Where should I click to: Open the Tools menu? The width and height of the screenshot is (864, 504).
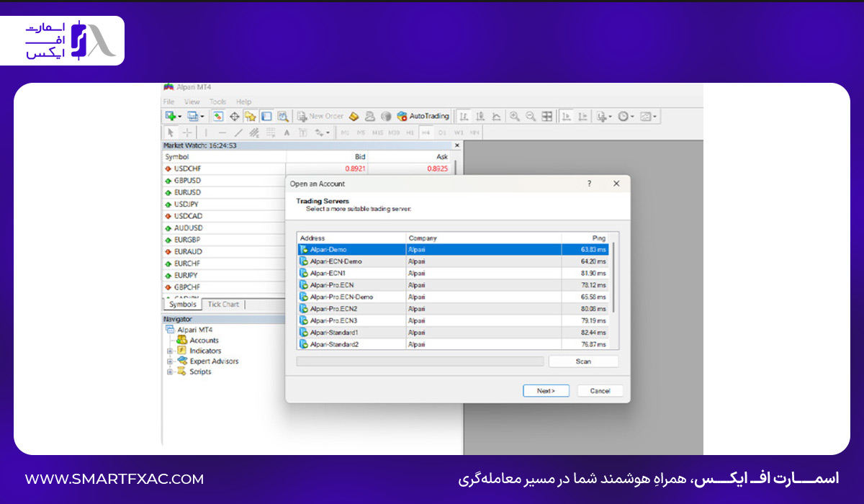218,102
